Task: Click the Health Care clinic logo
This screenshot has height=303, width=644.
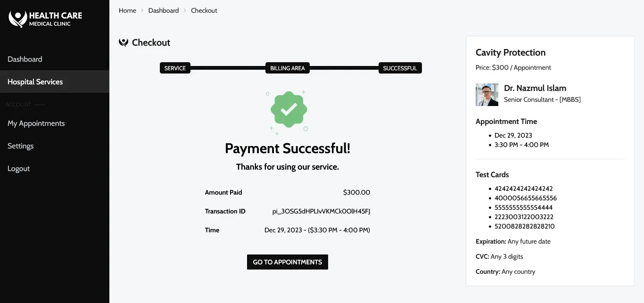Action: [x=45, y=19]
